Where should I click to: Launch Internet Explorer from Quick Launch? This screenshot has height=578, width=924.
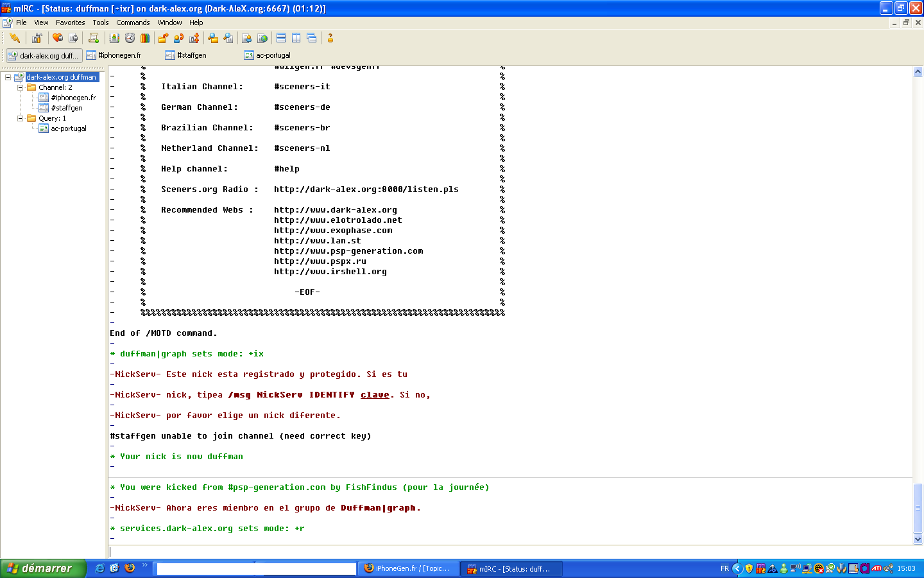click(99, 568)
